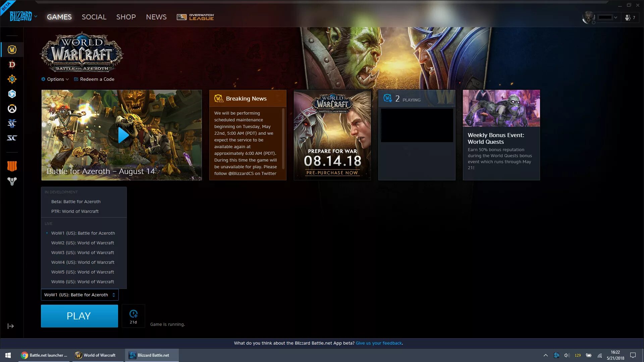The width and height of the screenshot is (644, 362).
Task: Open Diablo III from the game sidebar
Action: pyautogui.click(x=12, y=64)
